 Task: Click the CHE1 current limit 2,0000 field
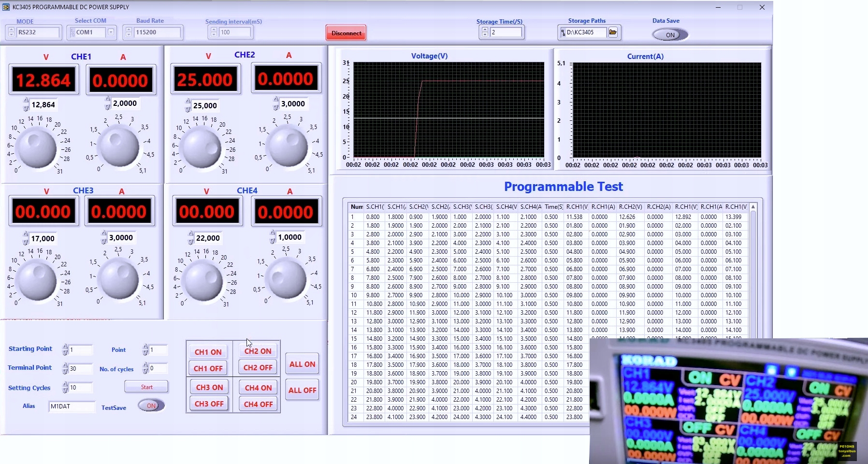point(125,103)
